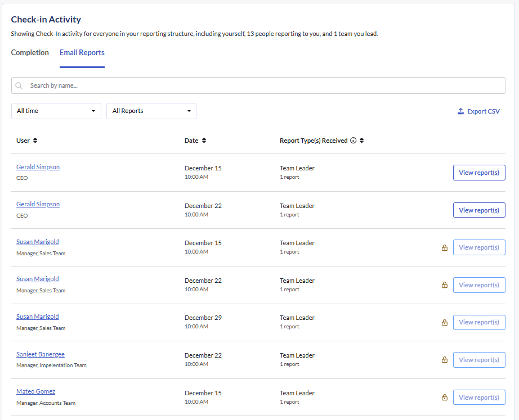This screenshot has height=420, width=519.
Task: View report(s) for Gerald Simpson December 15
Action: click(x=479, y=173)
